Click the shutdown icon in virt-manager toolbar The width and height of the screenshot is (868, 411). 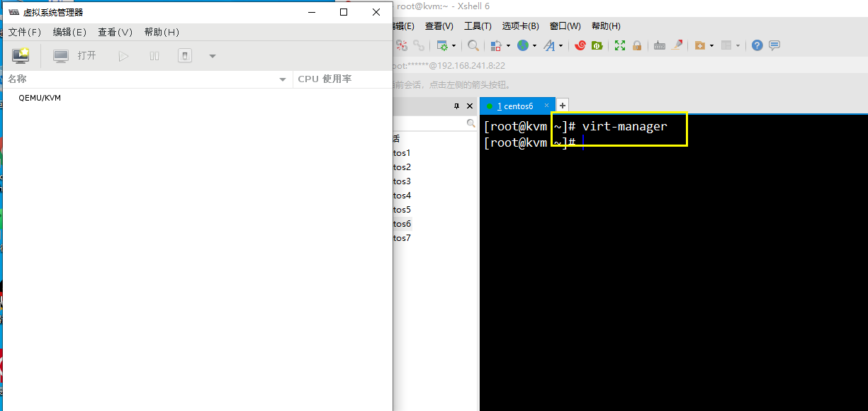184,55
